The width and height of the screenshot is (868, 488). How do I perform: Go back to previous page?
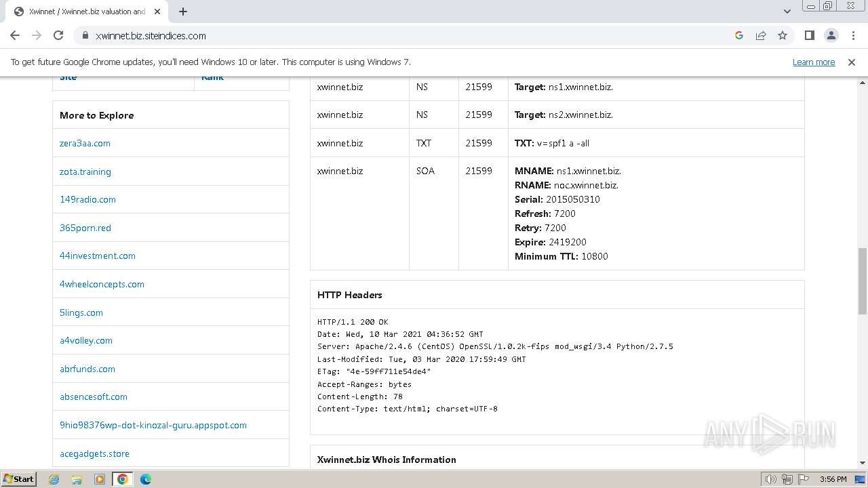click(15, 35)
